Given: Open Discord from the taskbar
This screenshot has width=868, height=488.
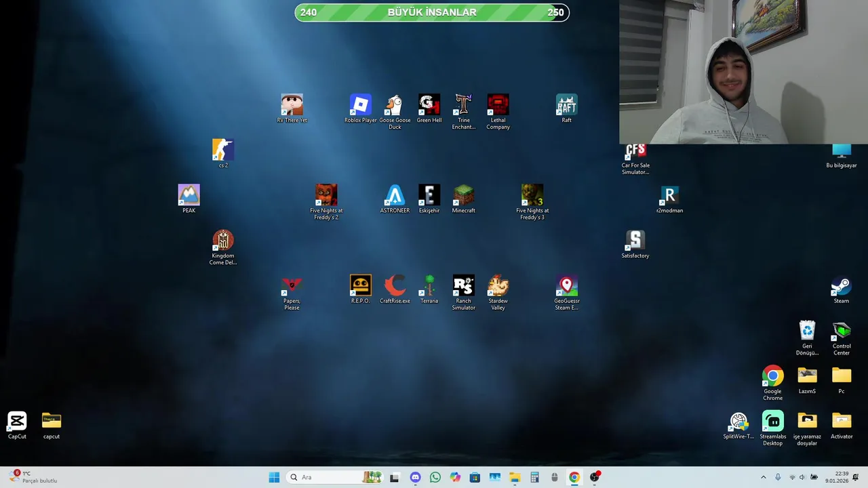Looking at the screenshot, I should click(x=415, y=477).
